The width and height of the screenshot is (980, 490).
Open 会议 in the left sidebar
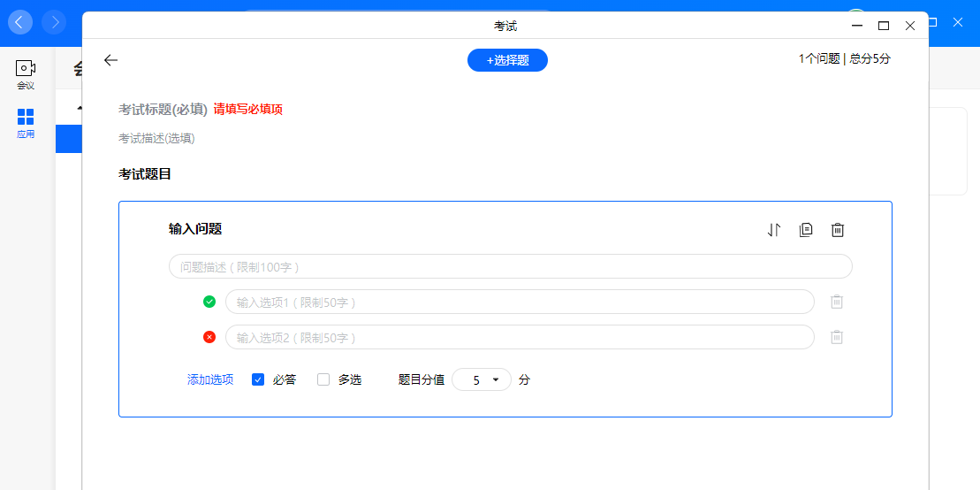pyautogui.click(x=26, y=75)
